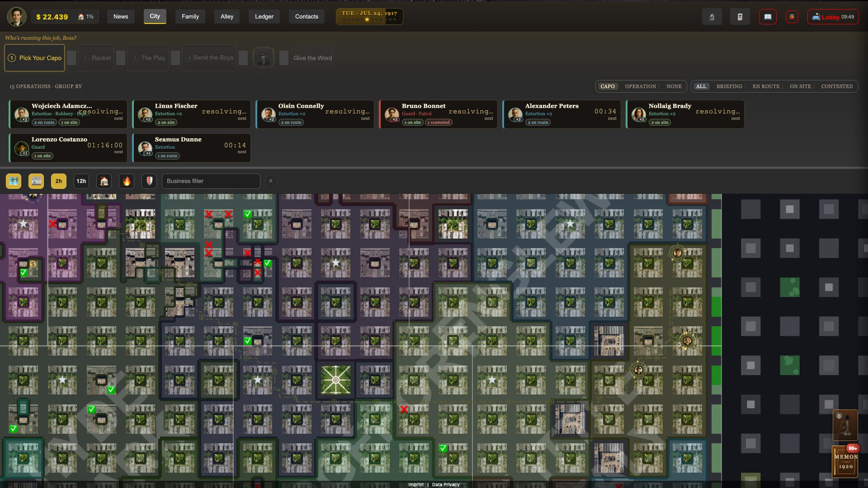Screen dimensions: 868x488
Task: Toggle the newspaper overlay icon
Action: pyautogui.click(x=36, y=181)
